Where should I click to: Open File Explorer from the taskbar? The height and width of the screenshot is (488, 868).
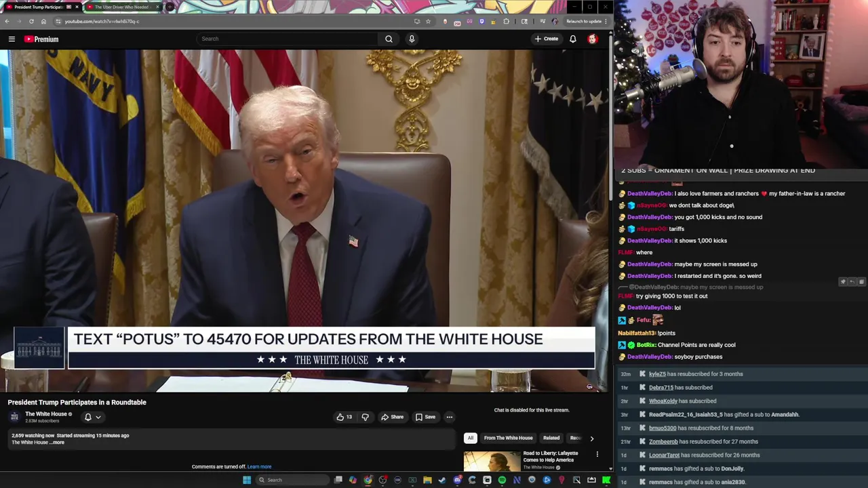(x=427, y=480)
